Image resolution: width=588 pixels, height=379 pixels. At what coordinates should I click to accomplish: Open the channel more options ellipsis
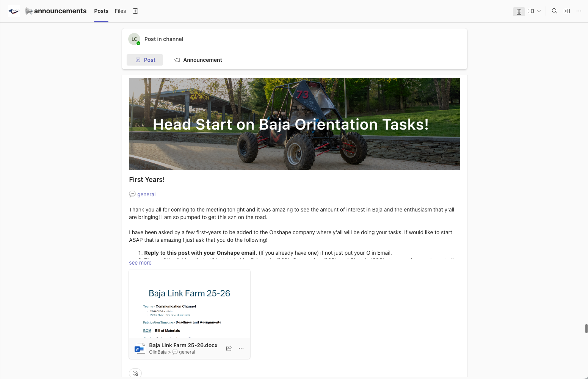click(x=579, y=11)
